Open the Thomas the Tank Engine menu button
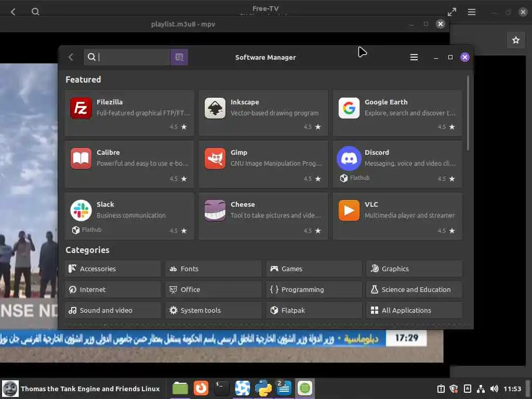 [82, 389]
